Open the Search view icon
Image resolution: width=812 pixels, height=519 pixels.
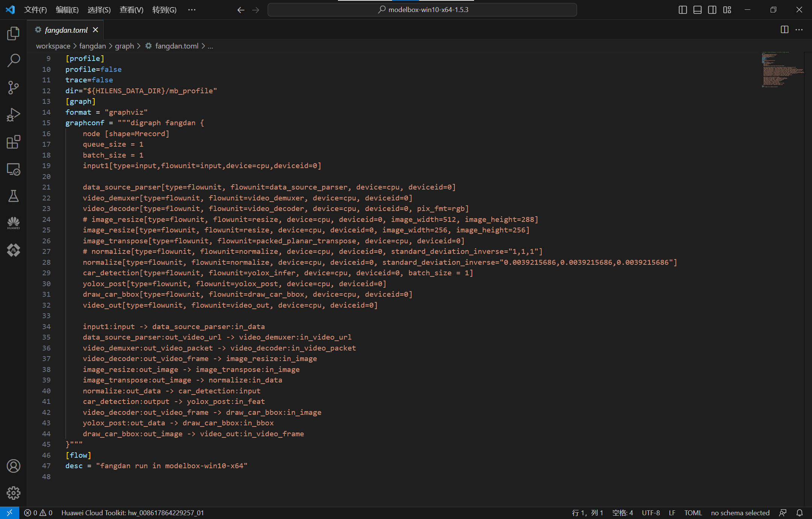(13, 61)
